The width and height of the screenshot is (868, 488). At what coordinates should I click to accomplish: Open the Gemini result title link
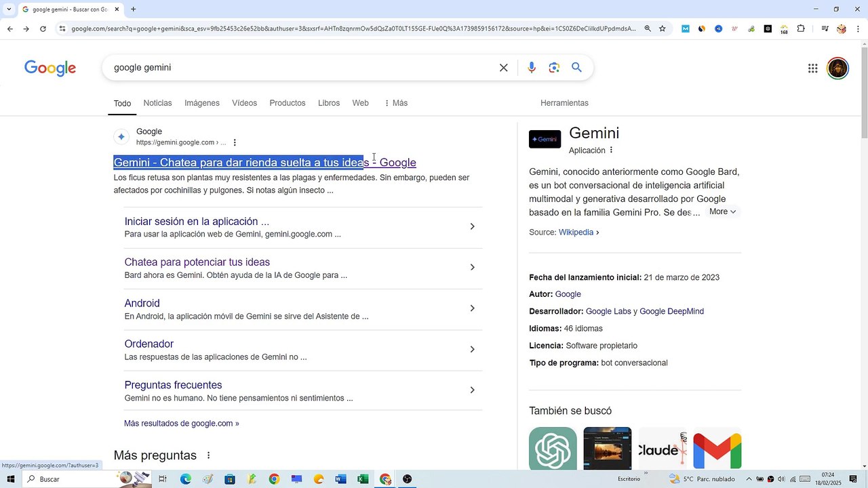pos(264,163)
